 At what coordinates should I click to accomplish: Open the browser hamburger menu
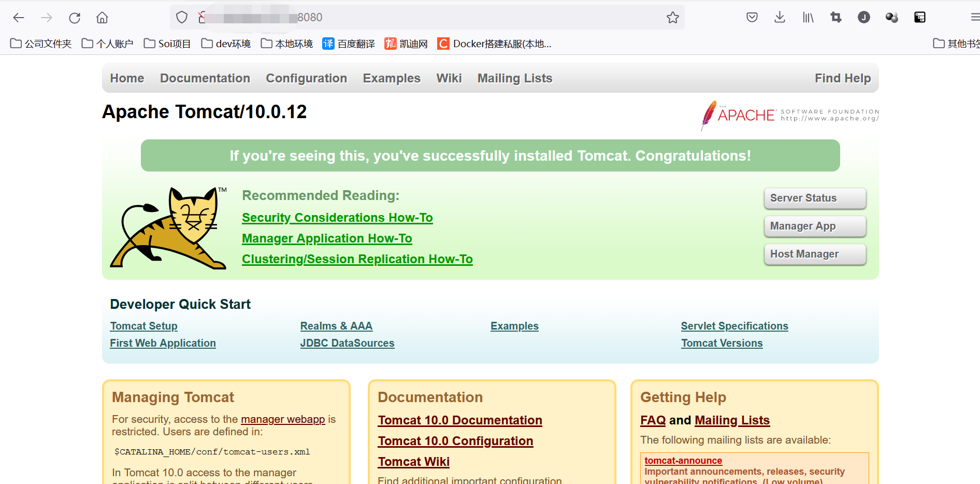click(975, 18)
